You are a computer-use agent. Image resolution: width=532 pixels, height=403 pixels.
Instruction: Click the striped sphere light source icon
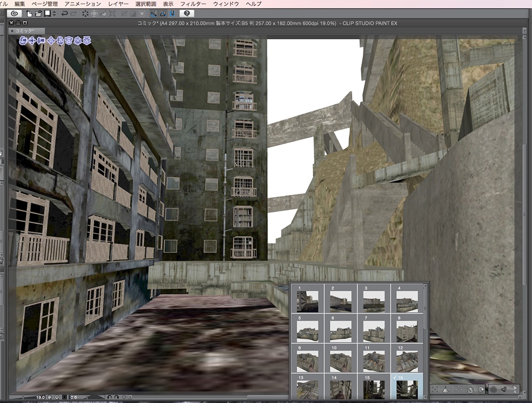[x=493, y=389]
